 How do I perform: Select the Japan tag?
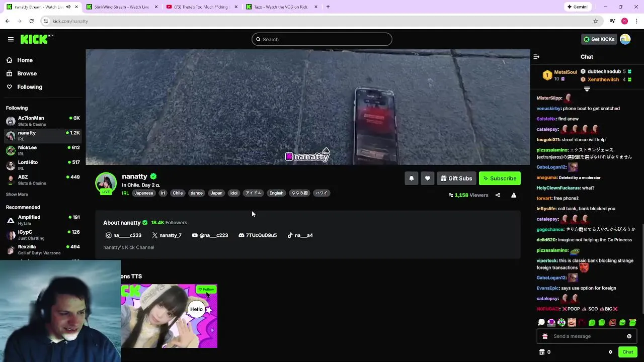click(x=216, y=193)
